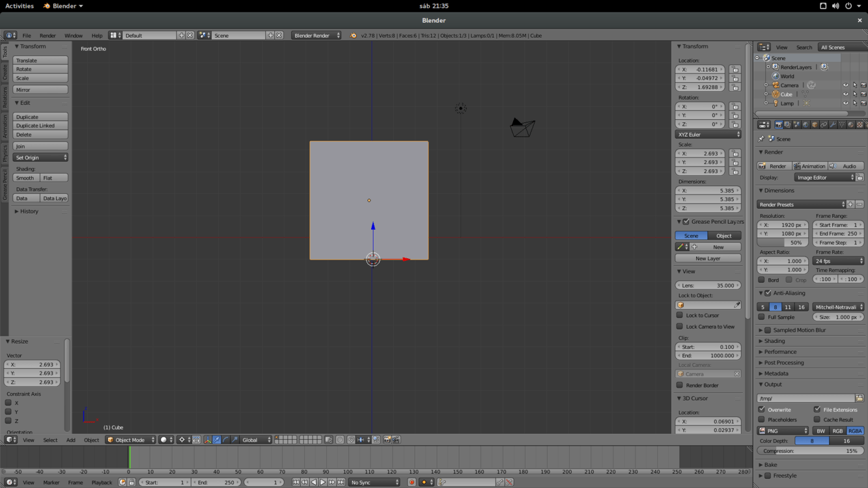868x488 pixels.
Task: Open the Object Constraints tab (chain icon)
Action: point(824,124)
